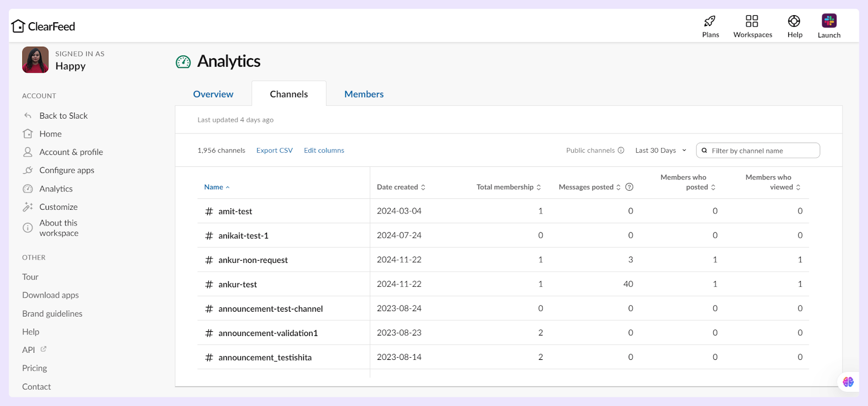Image resolution: width=868 pixels, height=406 pixels.
Task: Click the Account & profile person icon
Action: 28,152
